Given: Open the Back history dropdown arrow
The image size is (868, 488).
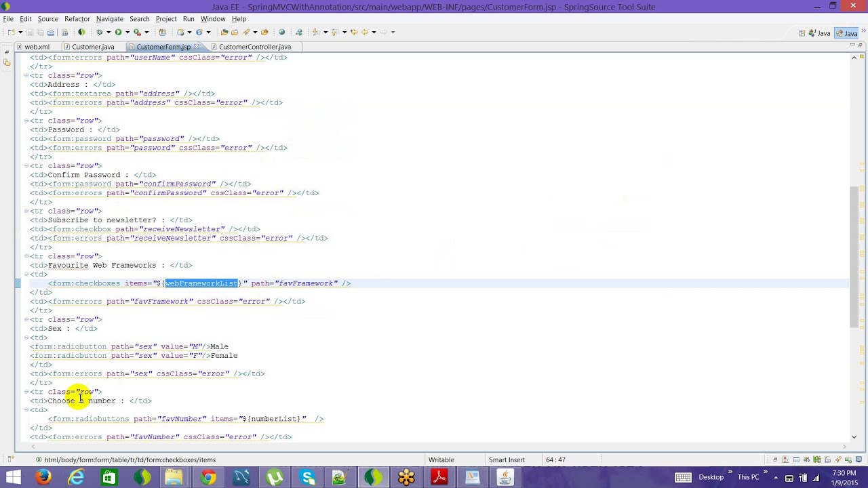Looking at the screenshot, I should pos(374,32).
